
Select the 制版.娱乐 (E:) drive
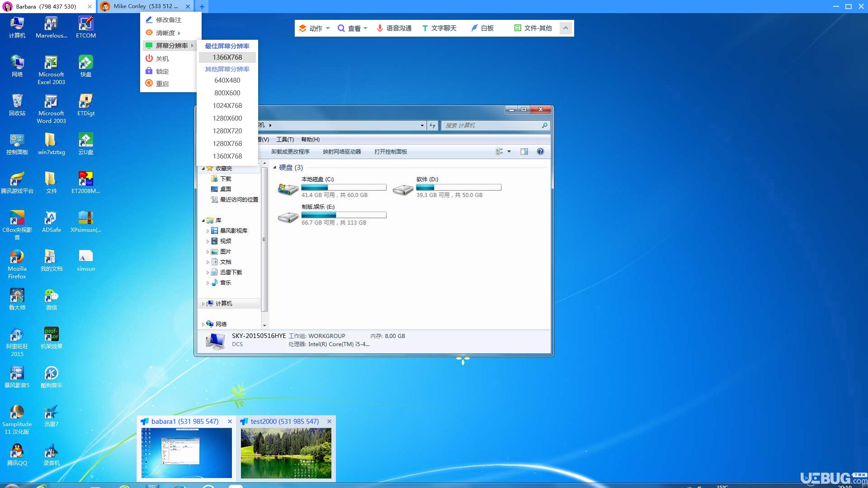point(332,215)
